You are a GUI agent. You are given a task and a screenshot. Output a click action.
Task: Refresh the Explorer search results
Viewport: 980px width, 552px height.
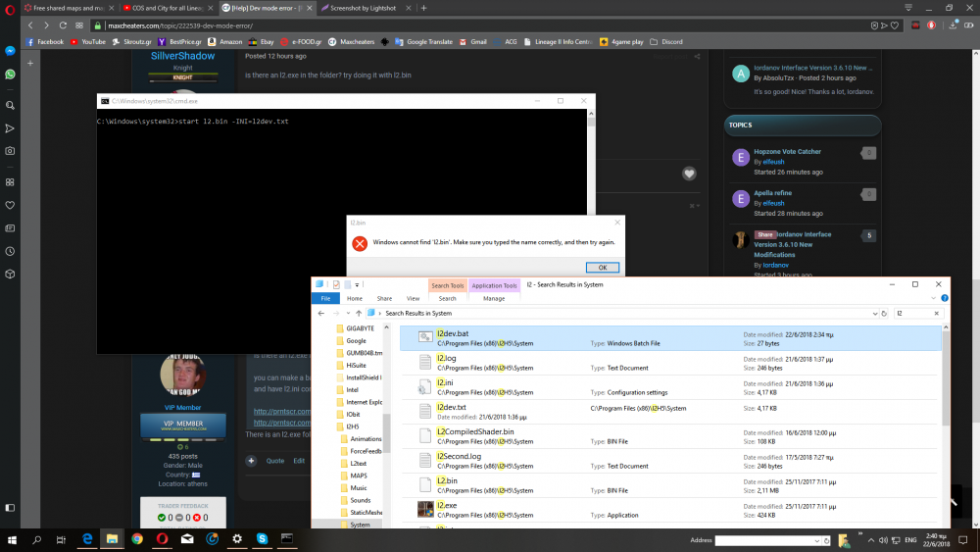pos(884,313)
